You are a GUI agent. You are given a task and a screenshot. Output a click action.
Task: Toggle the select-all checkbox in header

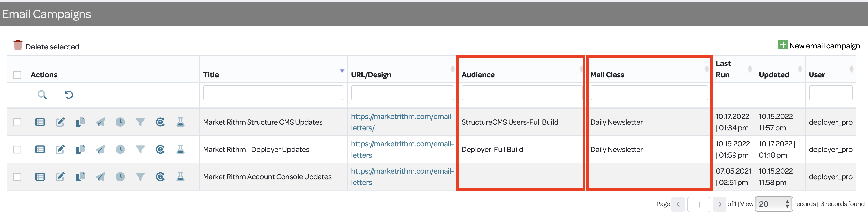[17, 75]
